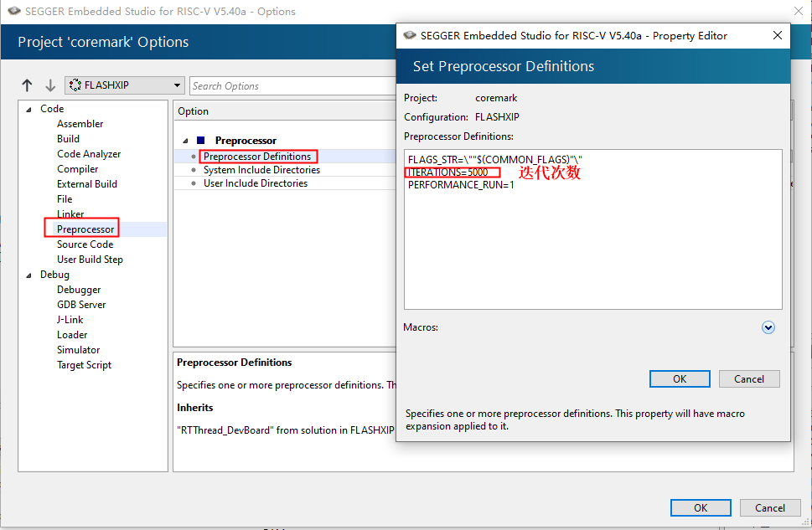This screenshot has width=812, height=530.
Task: Open the FLASHXIP configuration dropdown
Action: coord(125,85)
